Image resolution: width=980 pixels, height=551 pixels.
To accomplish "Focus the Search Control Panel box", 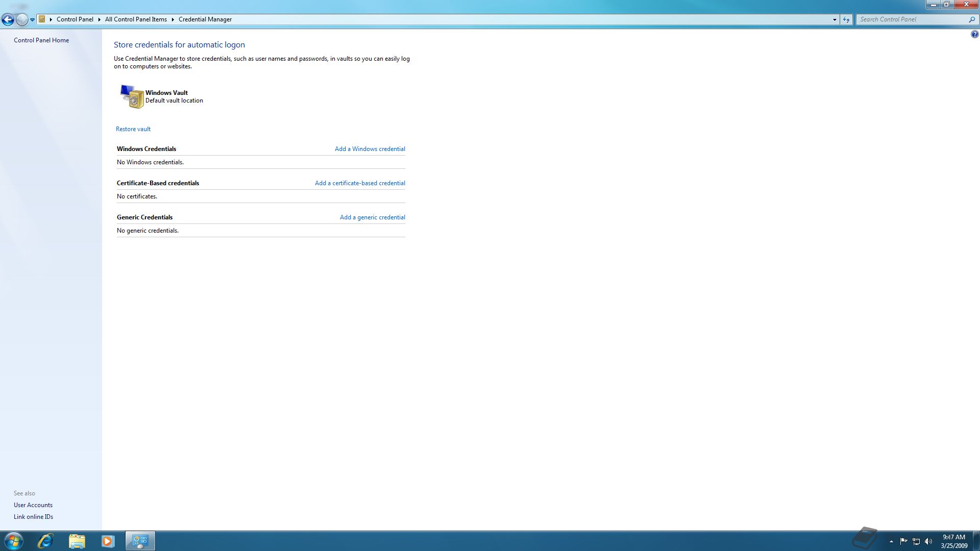I will click(913, 19).
